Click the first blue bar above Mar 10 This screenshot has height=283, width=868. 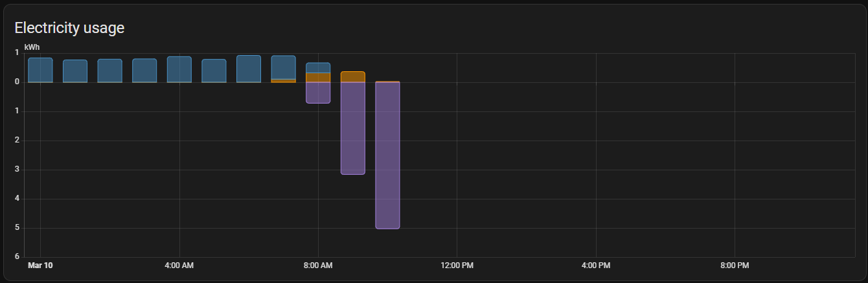coord(40,70)
